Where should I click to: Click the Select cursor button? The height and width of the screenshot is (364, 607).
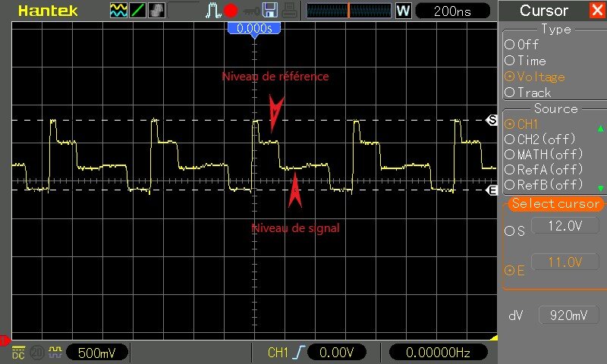555,203
